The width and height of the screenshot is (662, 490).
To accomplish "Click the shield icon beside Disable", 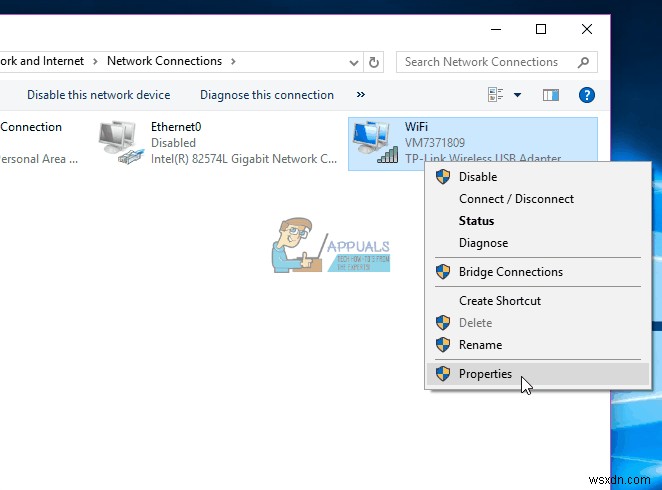I will pyautogui.click(x=443, y=177).
